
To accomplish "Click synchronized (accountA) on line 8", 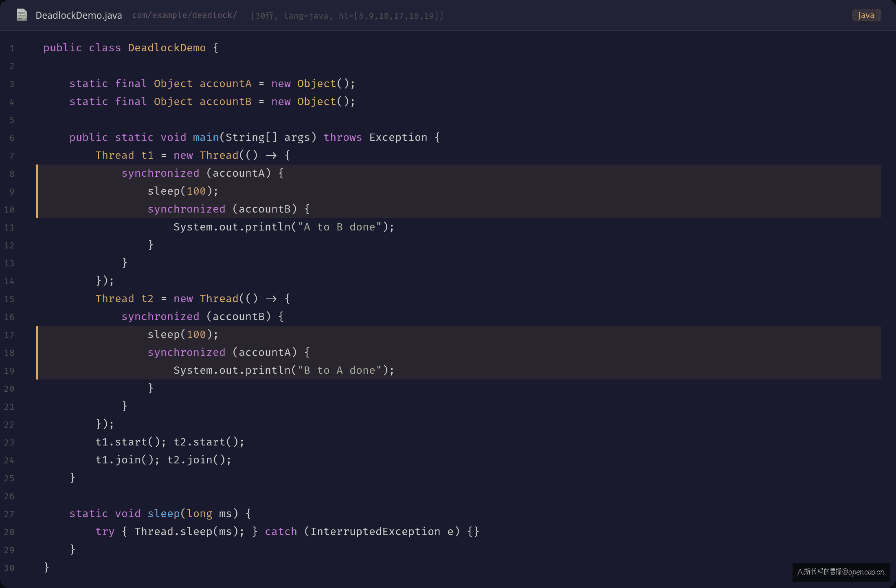I will point(196,173).
